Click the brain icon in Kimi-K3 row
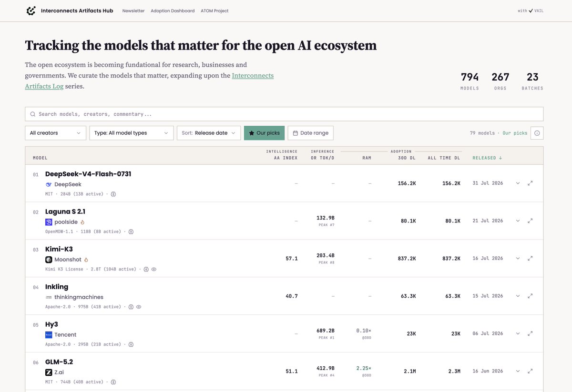Image resolution: width=572 pixels, height=392 pixels. (x=146, y=269)
